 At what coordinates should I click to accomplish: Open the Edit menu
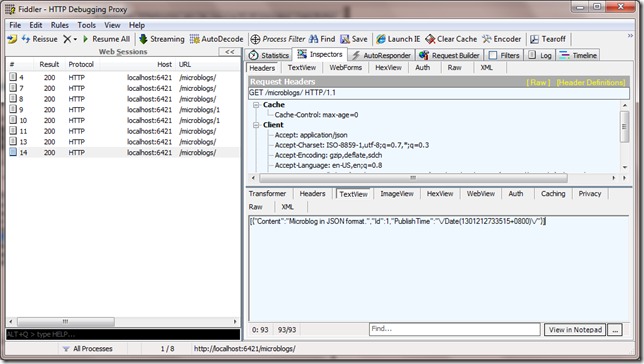36,25
